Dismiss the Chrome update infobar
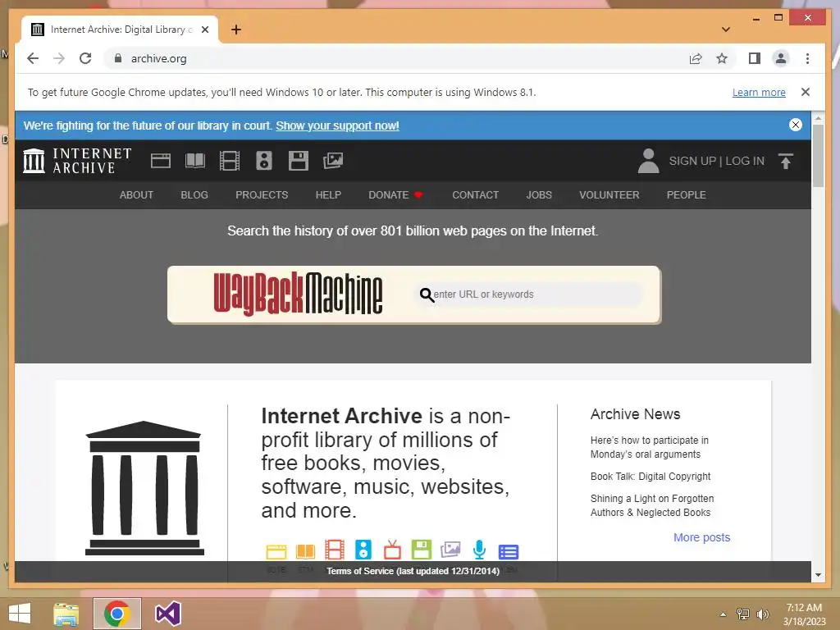The width and height of the screenshot is (840, 630). pyautogui.click(x=805, y=92)
